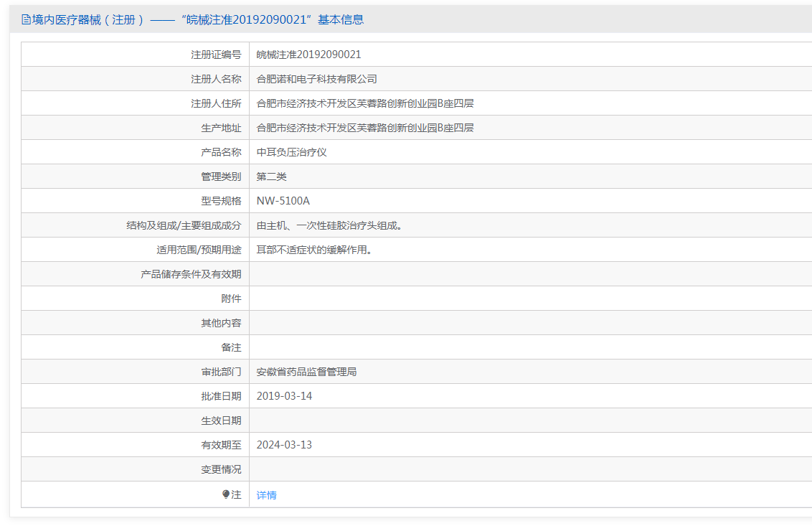
Task: Click the 产品名称 label
Action: [221, 152]
